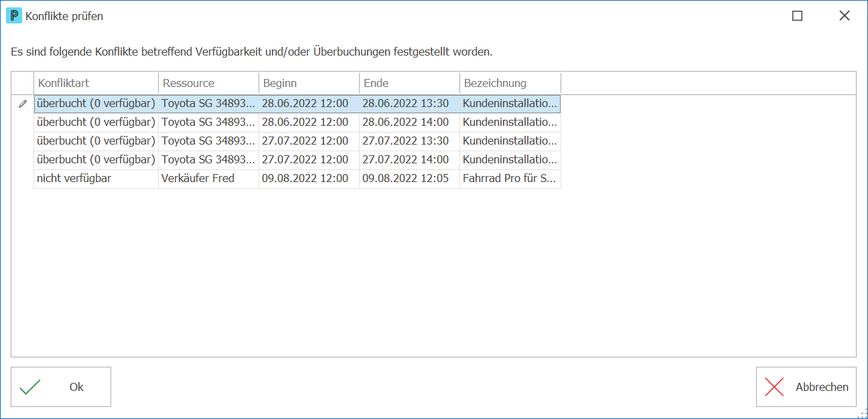868x419 pixels.
Task: Select the Ende cell 27.07.2022 13:30
Action: click(x=410, y=141)
